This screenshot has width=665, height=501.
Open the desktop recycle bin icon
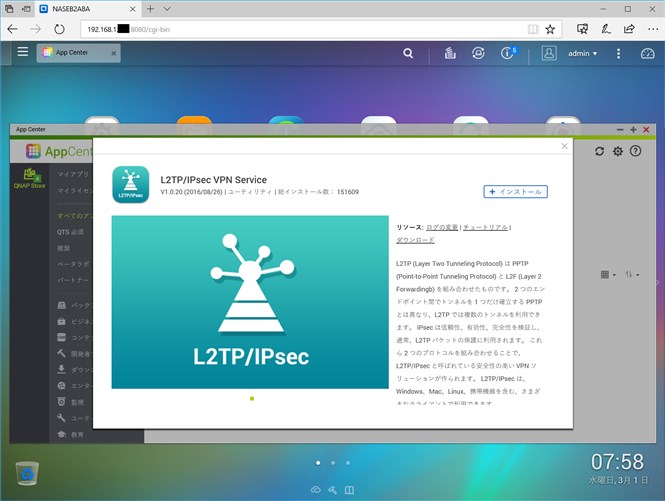pos(28,473)
